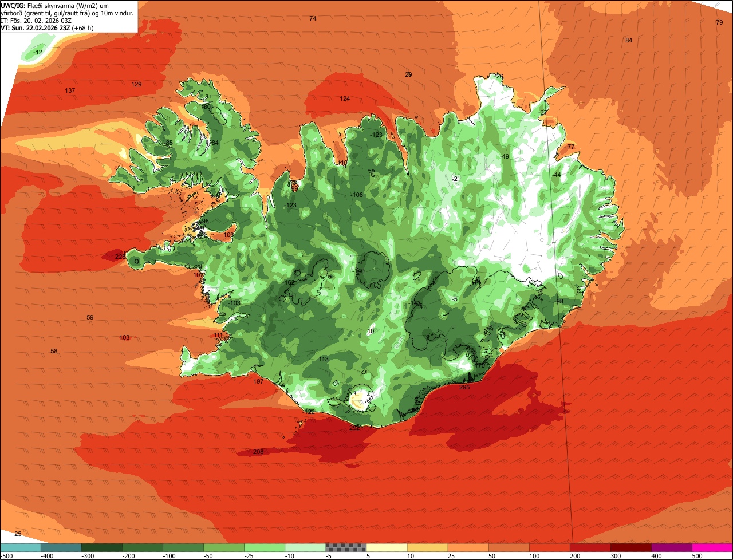Screen dimensions: 733x560
Task: Select the -200 to -100 green legend swatch
Action: coord(142,547)
